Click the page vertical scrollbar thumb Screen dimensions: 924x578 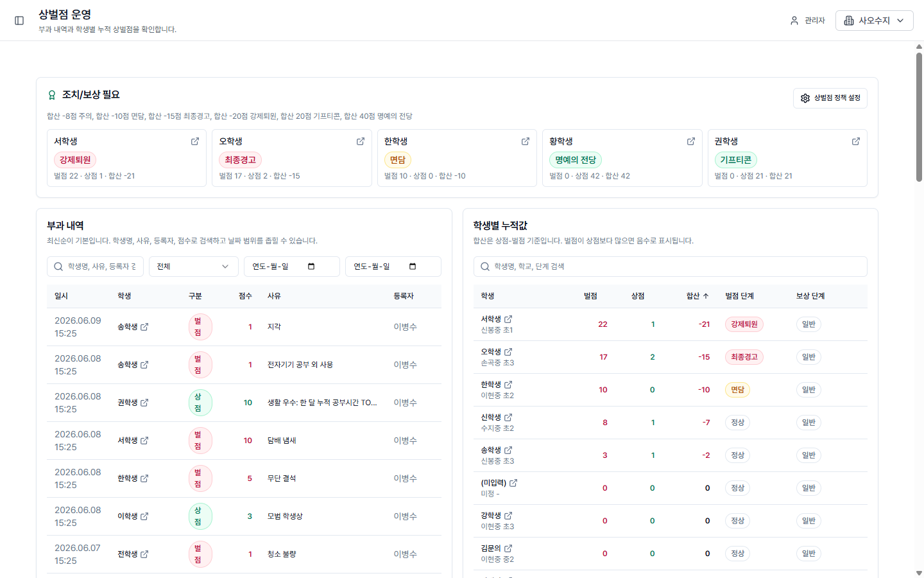click(x=919, y=116)
